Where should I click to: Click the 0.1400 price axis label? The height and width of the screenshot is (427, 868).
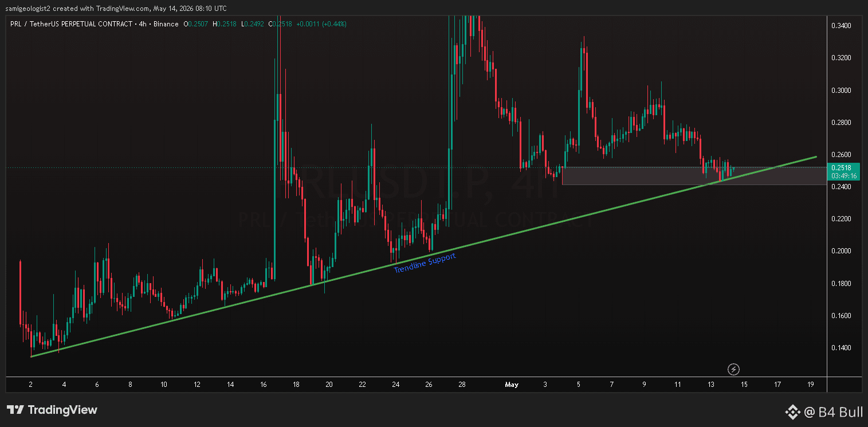(x=840, y=348)
